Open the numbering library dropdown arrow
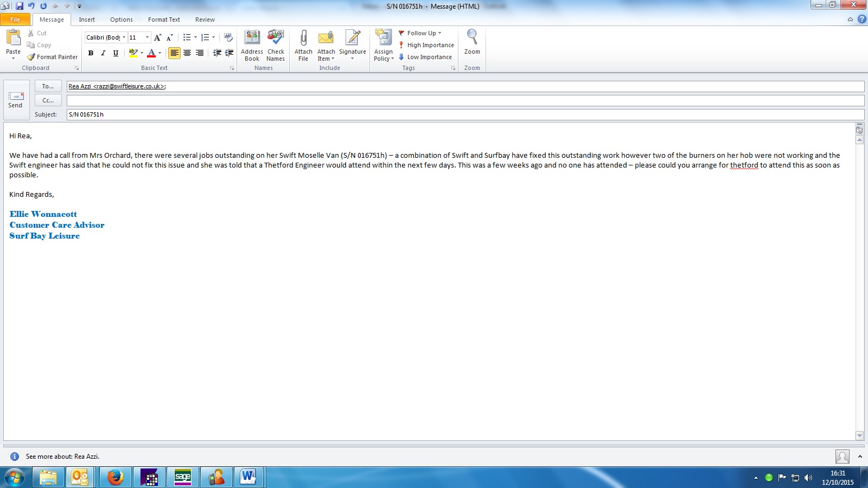Viewport: 868px width, 488px height. [x=213, y=37]
